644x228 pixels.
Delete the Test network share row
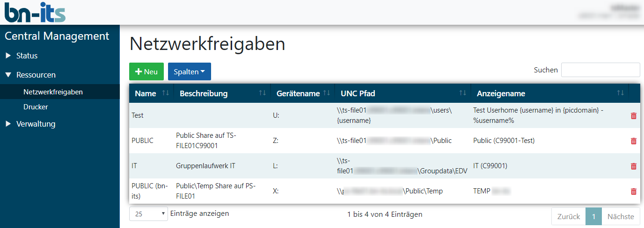pos(634,116)
